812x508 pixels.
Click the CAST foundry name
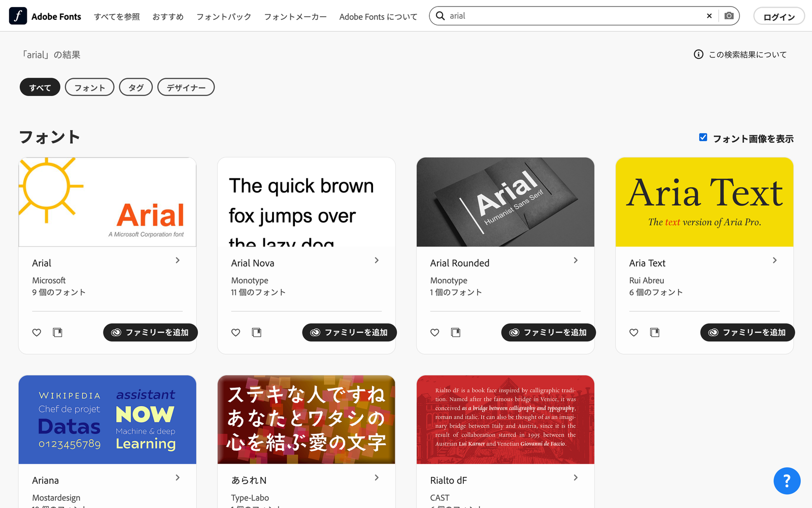pos(440,498)
